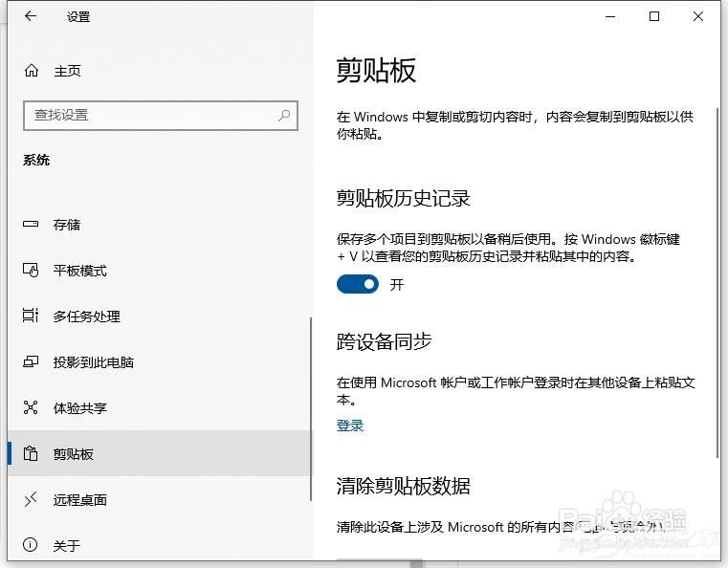Click the sidebar vertical scrollbar
The width and height of the screenshot is (728, 568).
coord(310,408)
